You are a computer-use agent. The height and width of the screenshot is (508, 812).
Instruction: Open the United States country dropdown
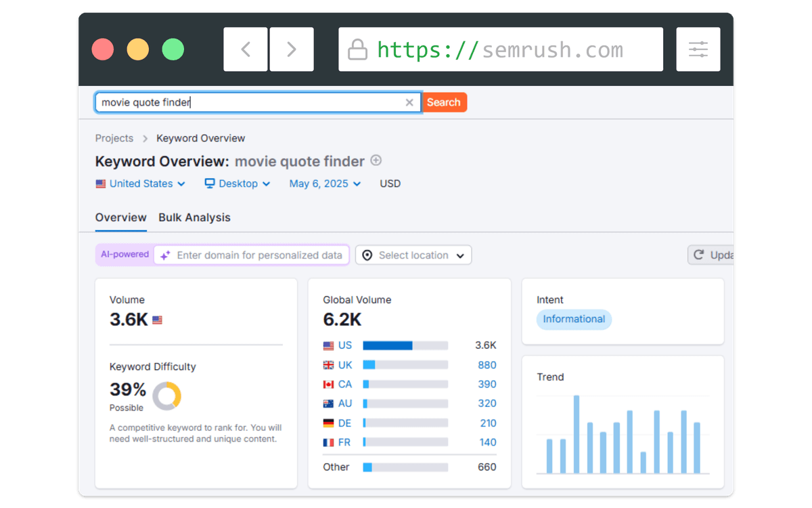click(140, 184)
